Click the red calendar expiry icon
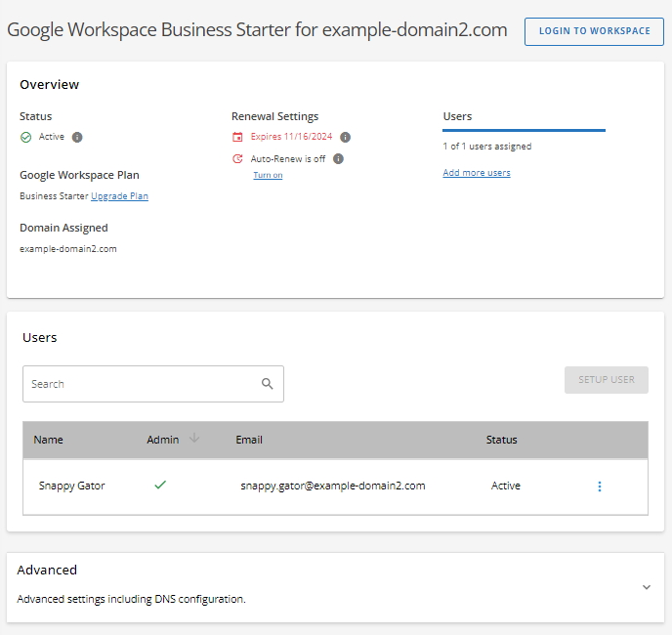This screenshot has height=635, width=672. point(237,137)
